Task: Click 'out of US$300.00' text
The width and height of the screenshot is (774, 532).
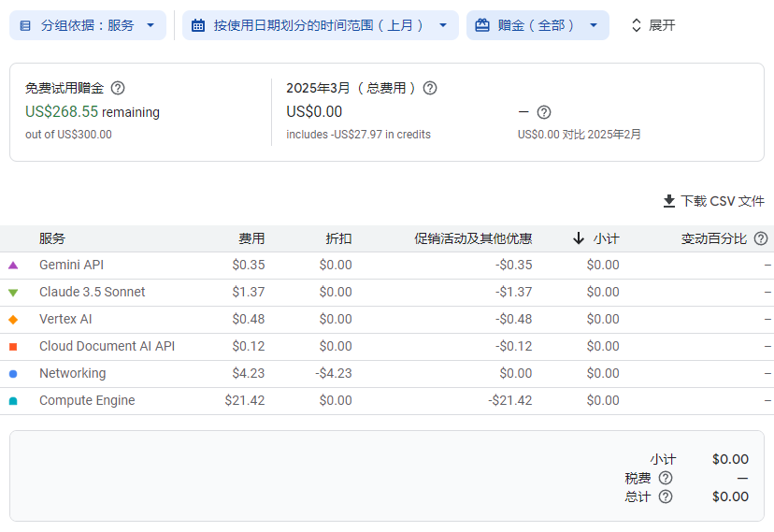Action: coord(68,135)
